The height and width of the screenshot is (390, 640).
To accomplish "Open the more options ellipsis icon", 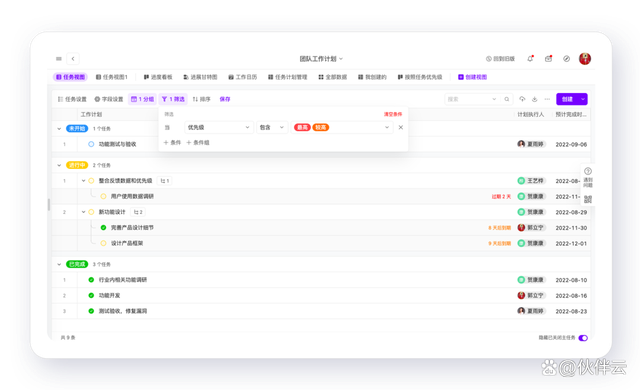I will tap(547, 99).
